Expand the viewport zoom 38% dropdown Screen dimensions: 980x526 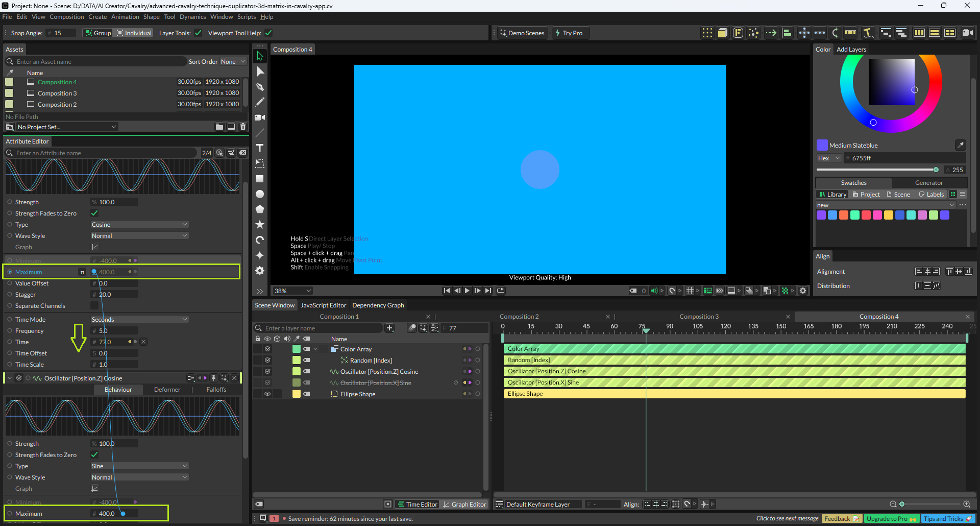coord(292,291)
